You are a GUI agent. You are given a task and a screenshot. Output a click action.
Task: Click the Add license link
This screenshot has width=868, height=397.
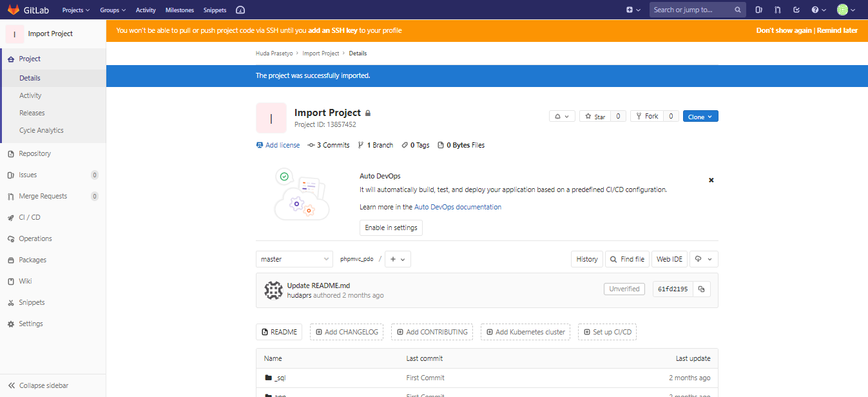click(x=282, y=144)
